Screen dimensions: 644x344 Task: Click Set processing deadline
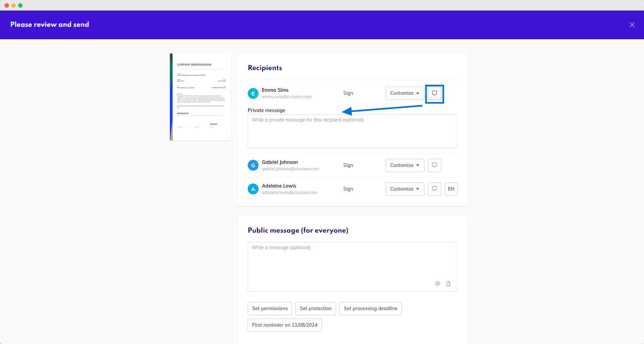pyautogui.click(x=370, y=308)
